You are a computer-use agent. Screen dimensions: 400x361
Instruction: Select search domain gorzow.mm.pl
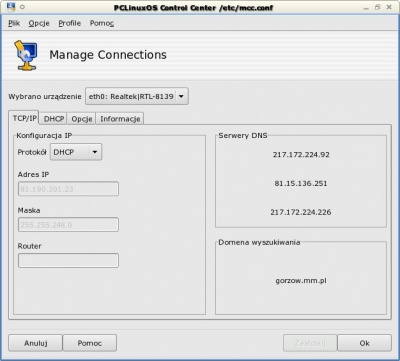click(301, 281)
